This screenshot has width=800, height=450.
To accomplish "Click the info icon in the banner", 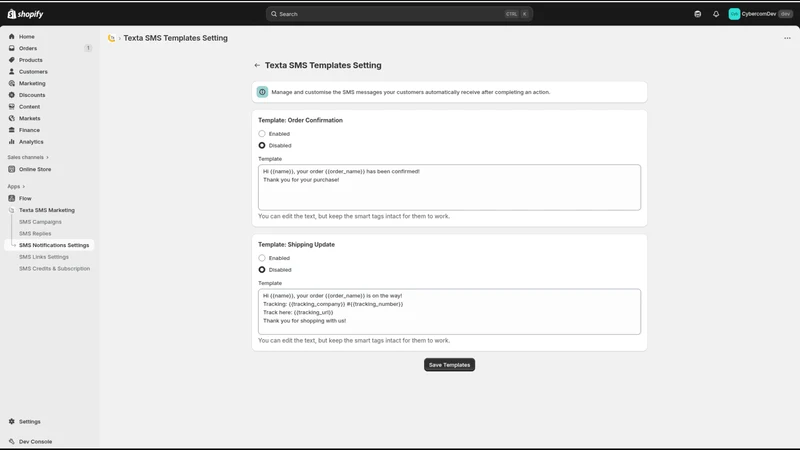I will 262,92.
